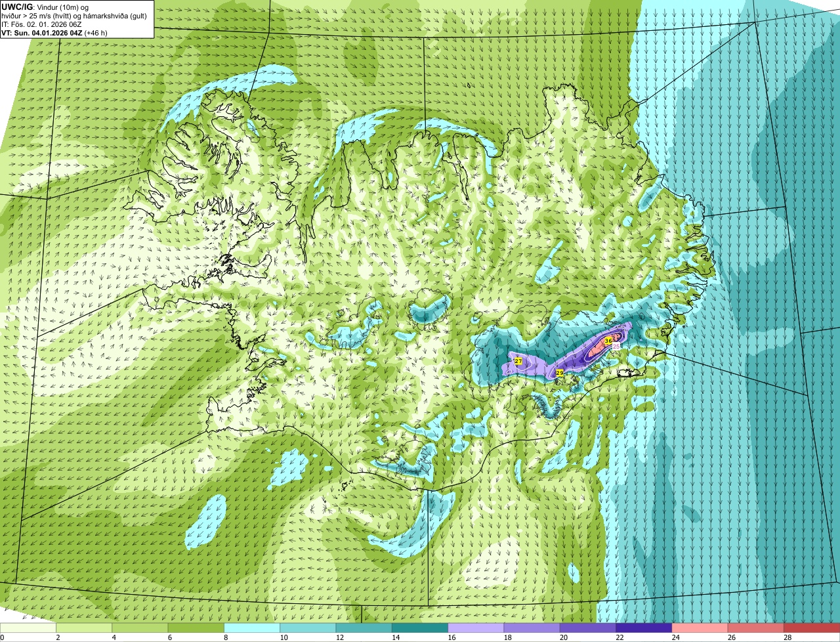Image resolution: width=840 pixels, height=642 pixels.
Task: Select the 16–18 m/s light purple legend swatch
Action: click(x=476, y=628)
